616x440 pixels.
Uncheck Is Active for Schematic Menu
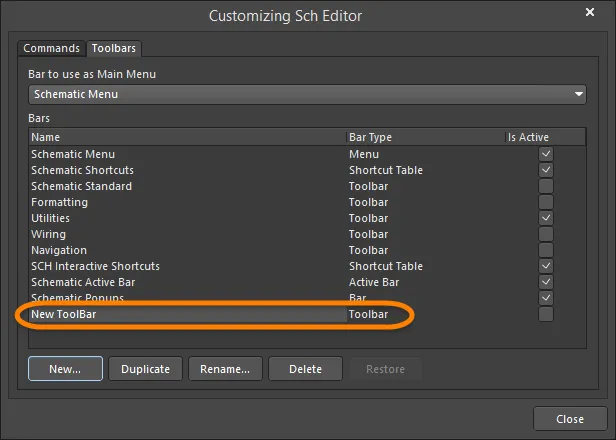[546, 154]
